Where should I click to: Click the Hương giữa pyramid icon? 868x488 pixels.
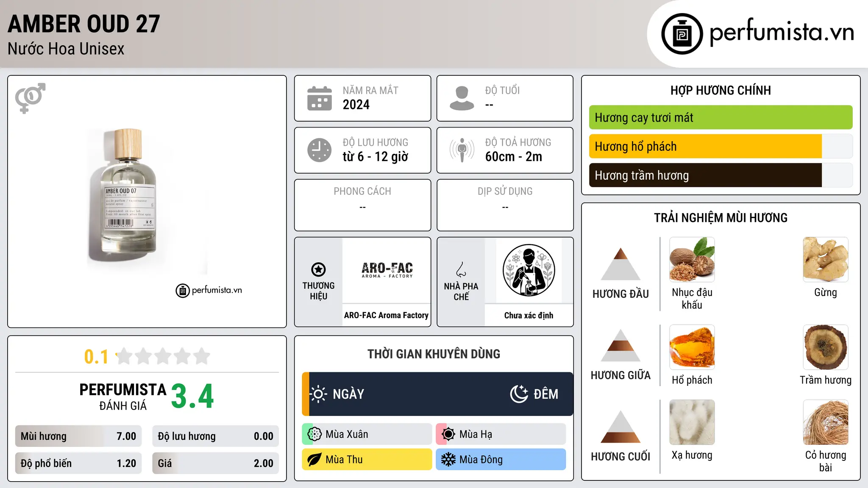[620, 345]
